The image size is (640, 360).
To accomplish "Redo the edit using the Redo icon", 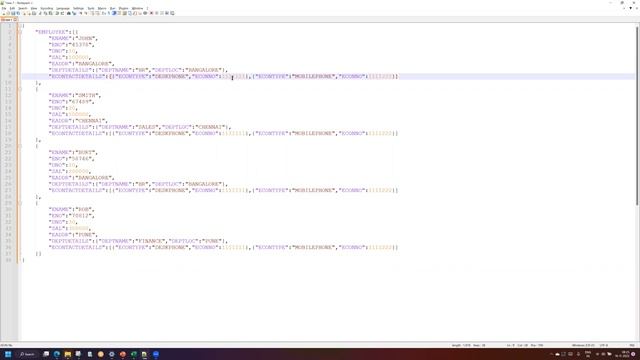I will coord(62,13).
